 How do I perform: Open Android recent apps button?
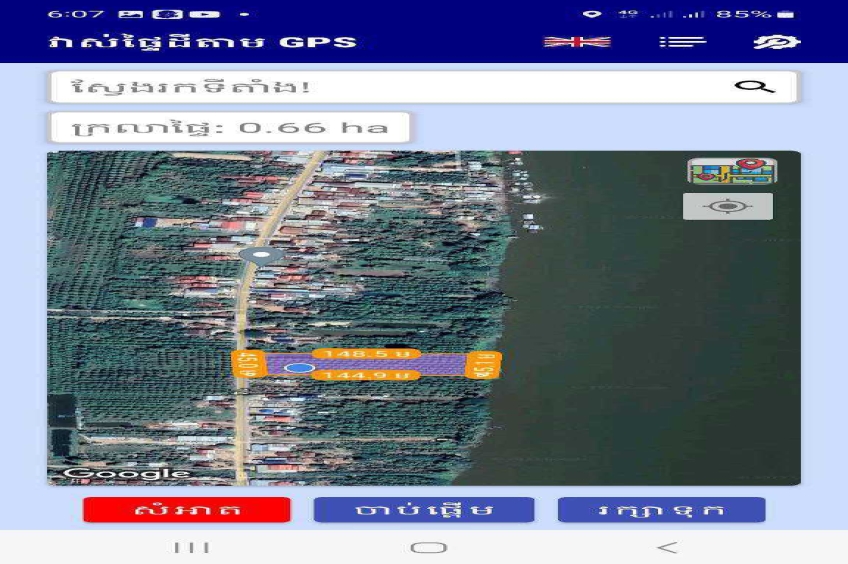pyautogui.click(x=191, y=547)
